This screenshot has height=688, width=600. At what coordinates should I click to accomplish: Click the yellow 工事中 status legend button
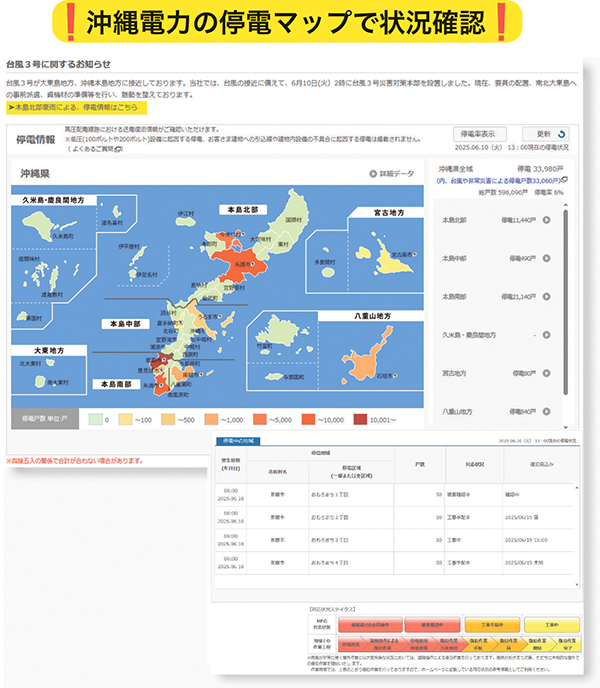click(x=552, y=624)
